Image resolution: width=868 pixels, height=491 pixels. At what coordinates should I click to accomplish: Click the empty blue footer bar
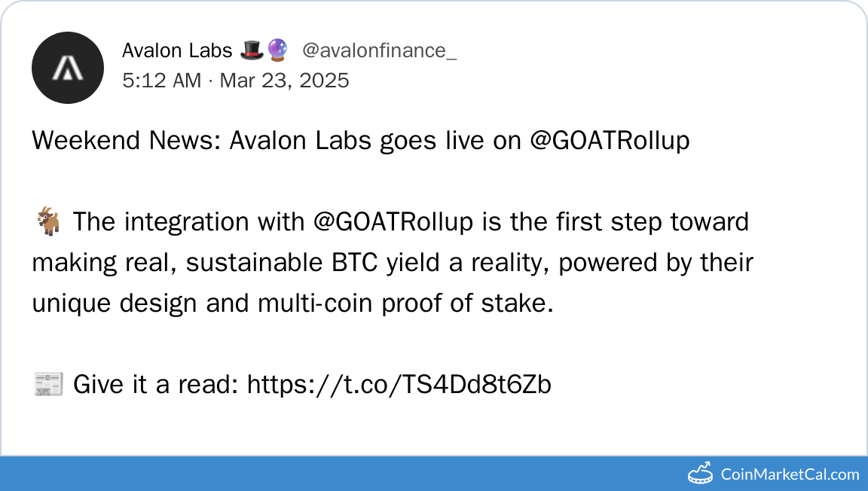(x=339, y=474)
